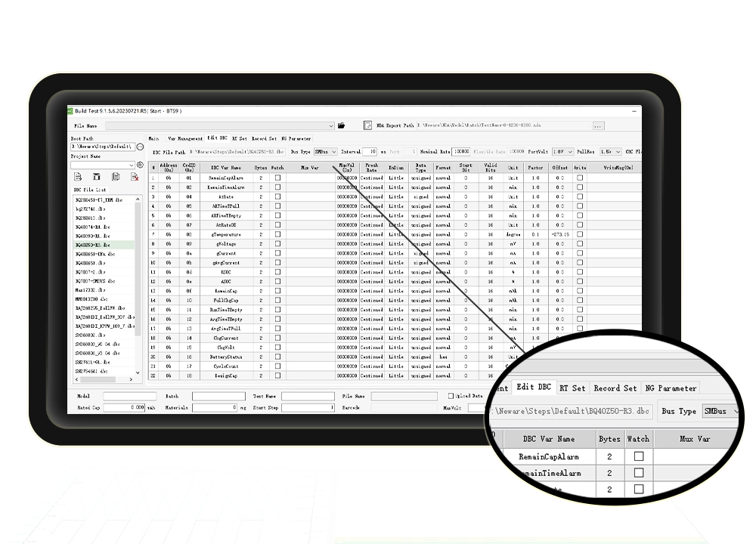Click the FullChgCap variable name cell

pos(226,300)
